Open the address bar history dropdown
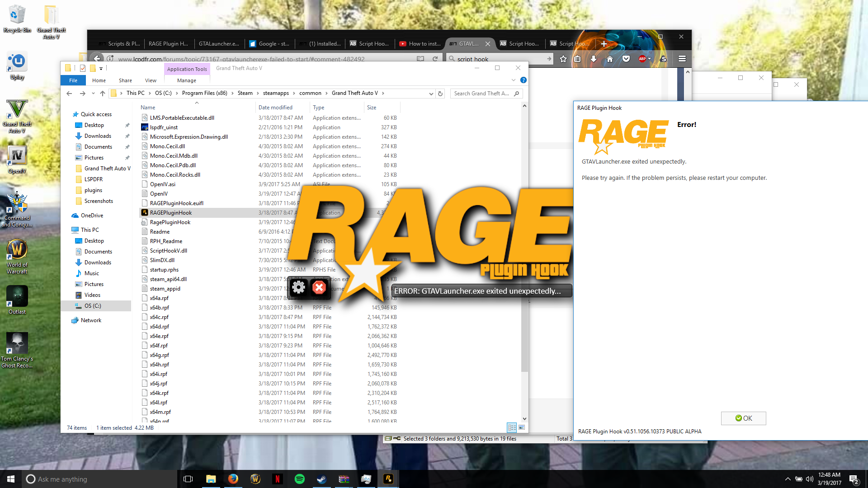Screen dimensions: 868x488 [431, 94]
